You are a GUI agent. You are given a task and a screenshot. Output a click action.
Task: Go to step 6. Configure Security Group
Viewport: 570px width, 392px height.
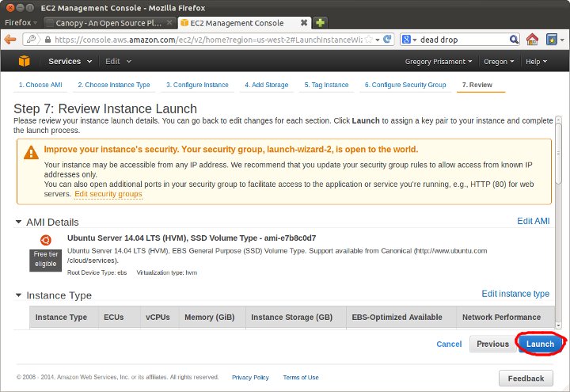(405, 85)
